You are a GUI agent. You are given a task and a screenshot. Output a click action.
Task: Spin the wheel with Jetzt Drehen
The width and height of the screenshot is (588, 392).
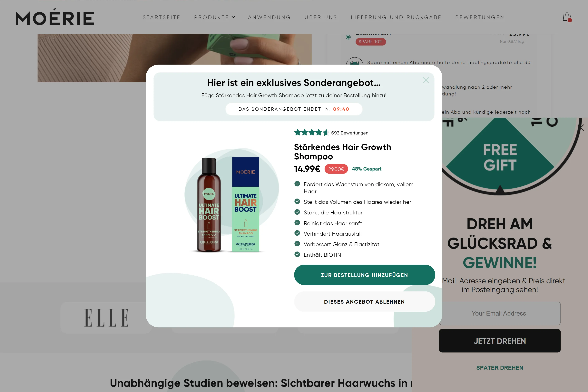[x=499, y=341]
